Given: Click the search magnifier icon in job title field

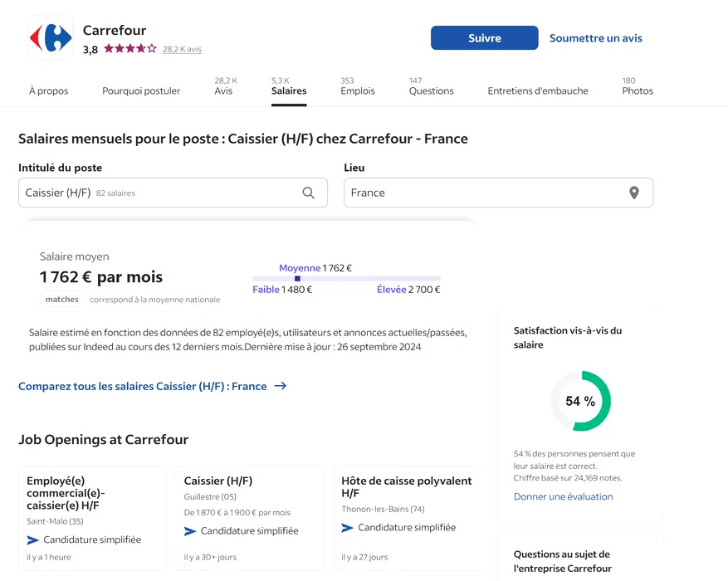Looking at the screenshot, I should [308, 193].
